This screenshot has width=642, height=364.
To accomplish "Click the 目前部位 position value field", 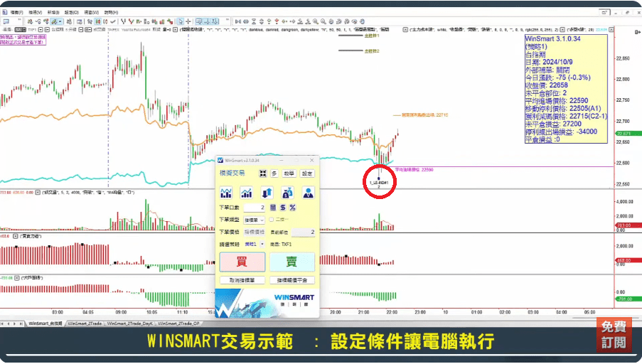I will point(304,232).
